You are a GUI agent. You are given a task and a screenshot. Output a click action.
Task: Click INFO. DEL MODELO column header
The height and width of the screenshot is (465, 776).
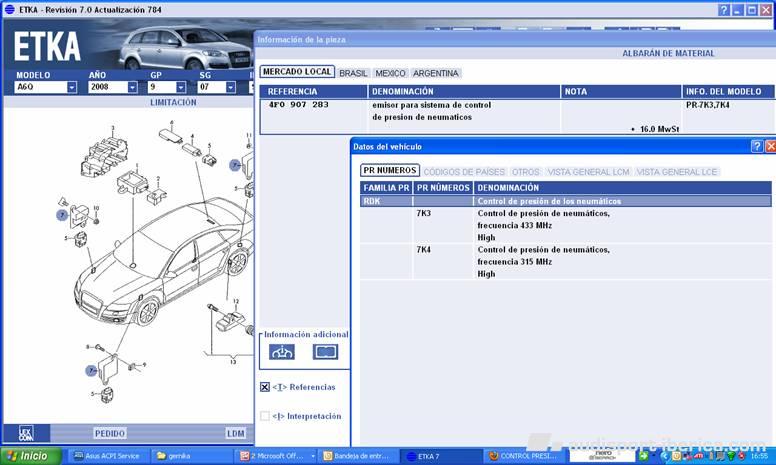click(x=728, y=92)
